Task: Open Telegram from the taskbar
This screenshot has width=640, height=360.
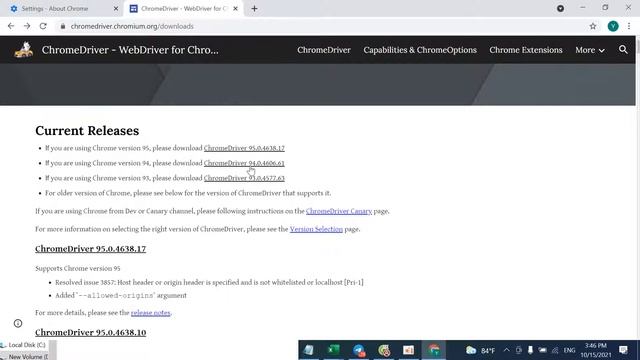Action: (359, 350)
